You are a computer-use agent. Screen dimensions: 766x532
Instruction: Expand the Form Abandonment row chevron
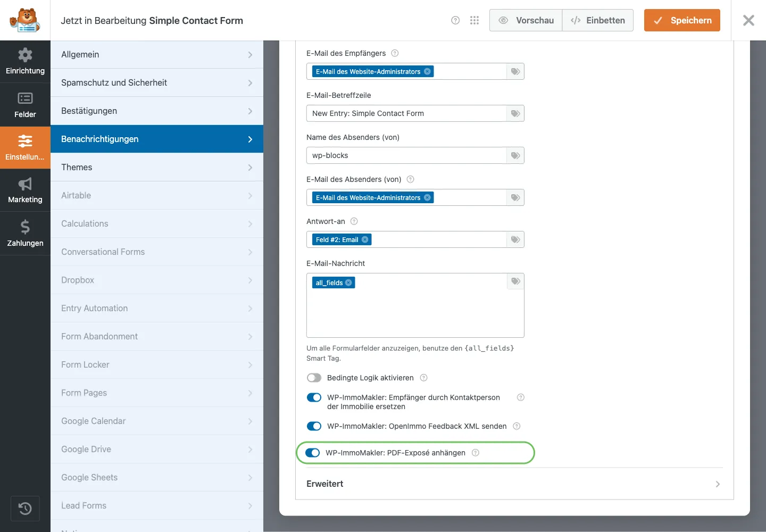(250, 336)
